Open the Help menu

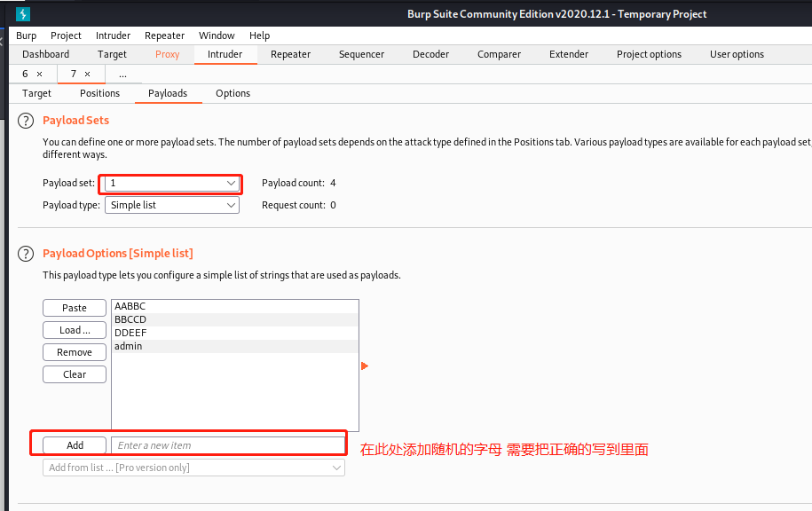259,35
